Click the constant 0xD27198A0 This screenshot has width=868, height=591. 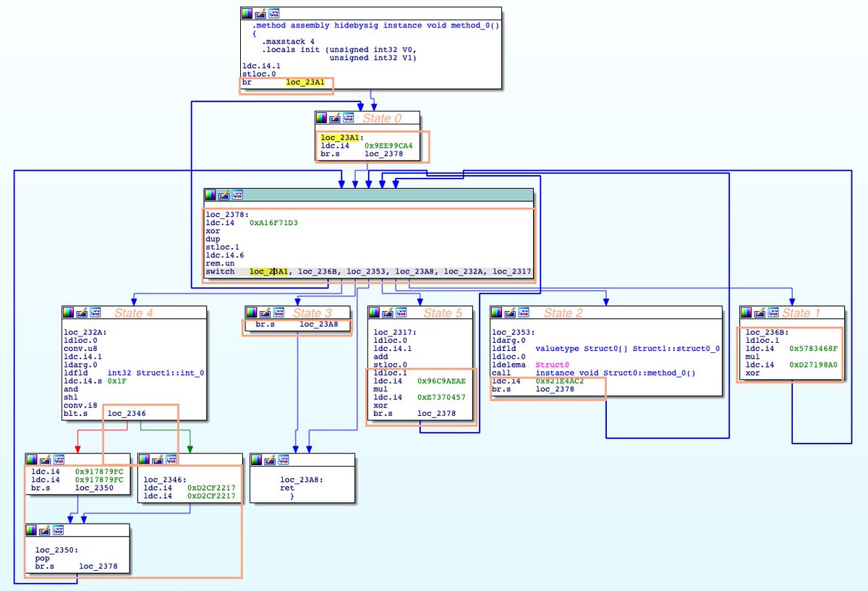point(814,365)
